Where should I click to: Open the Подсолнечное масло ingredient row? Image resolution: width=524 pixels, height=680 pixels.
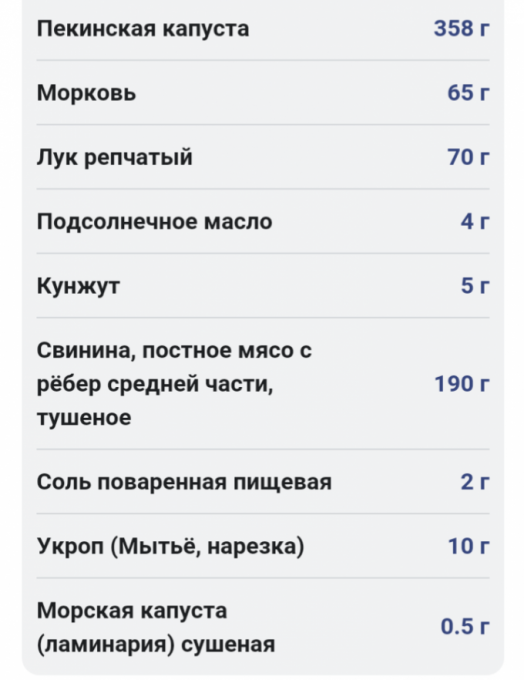tap(263, 221)
